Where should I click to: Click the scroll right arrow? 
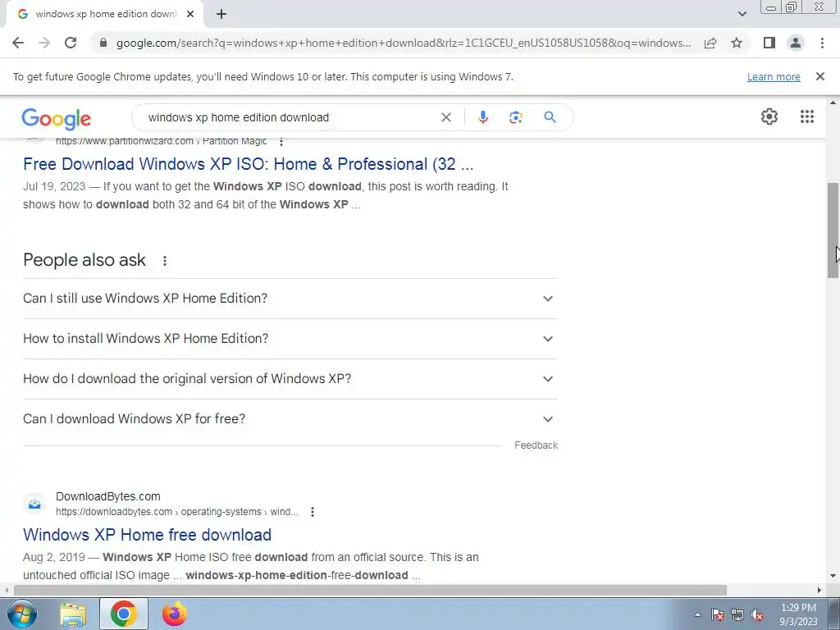coord(819,590)
